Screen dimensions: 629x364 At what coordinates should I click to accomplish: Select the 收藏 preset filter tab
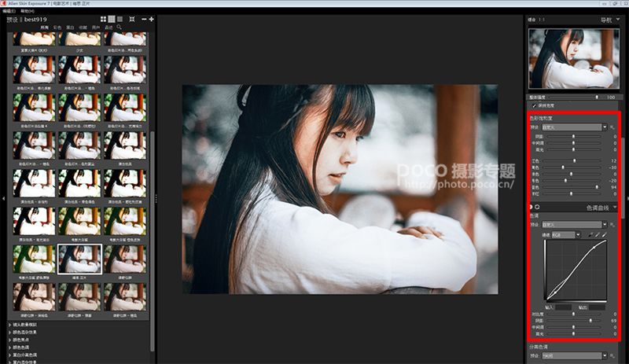[x=83, y=28]
